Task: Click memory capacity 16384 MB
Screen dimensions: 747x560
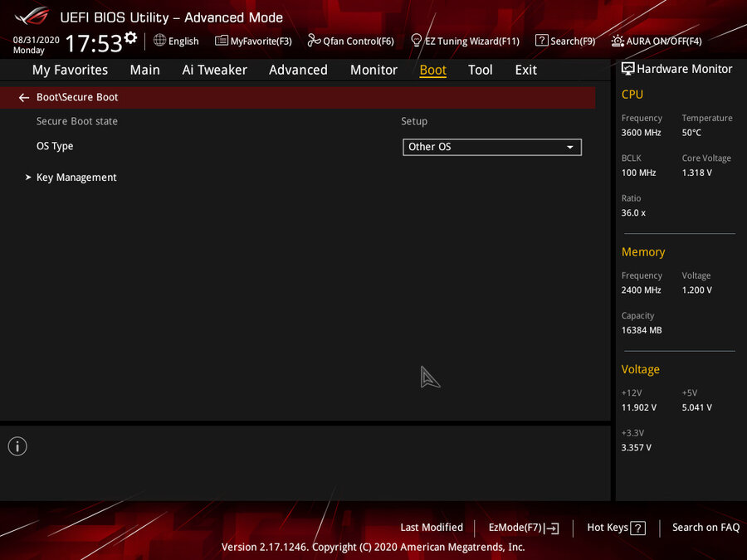Action: (642, 330)
